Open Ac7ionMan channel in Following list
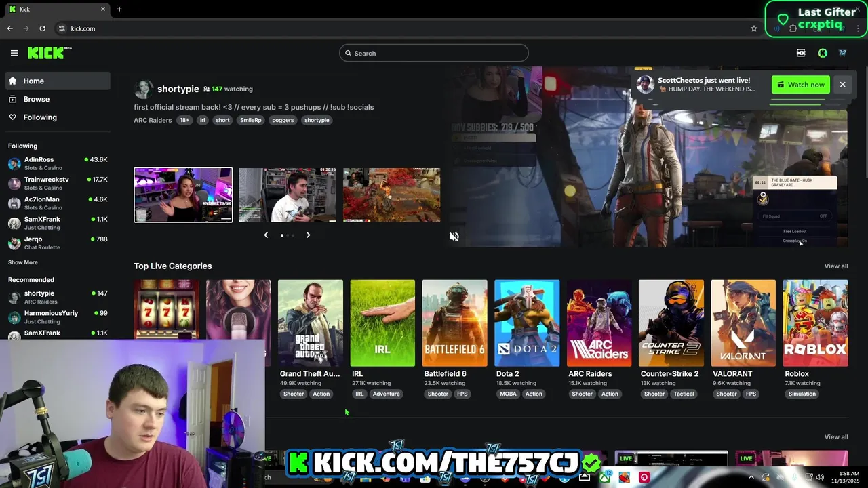Viewport: 868px width, 488px height. tap(58, 203)
